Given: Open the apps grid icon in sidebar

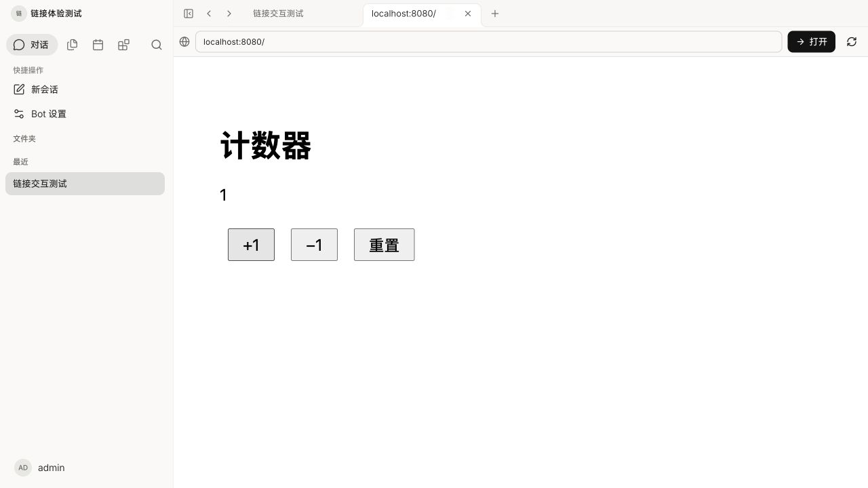Looking at the screenshot, I should tap(123, 45).
